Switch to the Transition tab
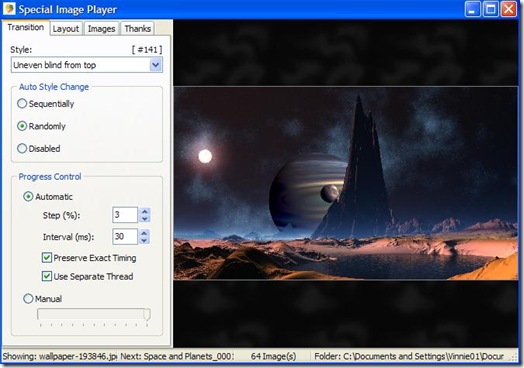The width and height of the screenshot is (524, 368). click(x=25, y=27)
